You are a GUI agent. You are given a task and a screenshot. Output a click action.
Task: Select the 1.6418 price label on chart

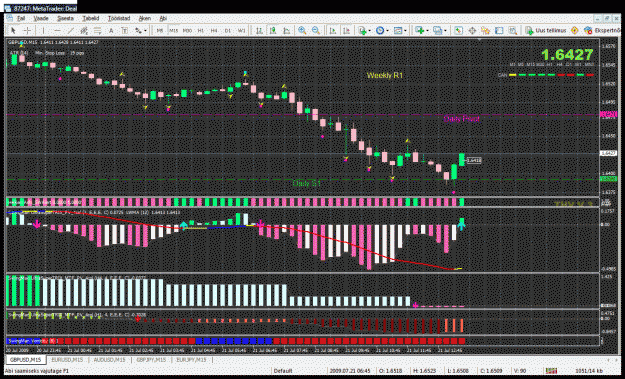click(474, 160)
